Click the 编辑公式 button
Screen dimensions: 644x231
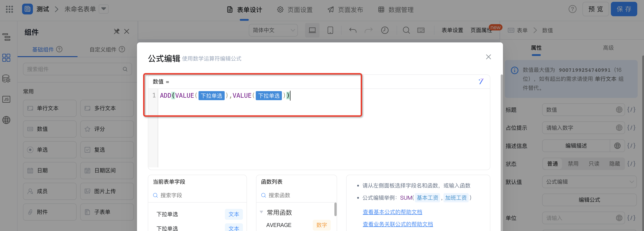(x=589, y=200)
